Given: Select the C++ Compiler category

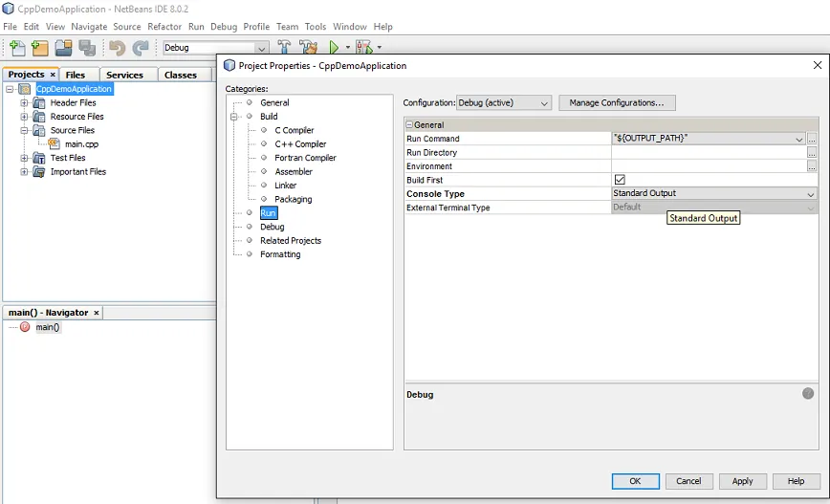Looking at the screenshot, I should 300,144.
